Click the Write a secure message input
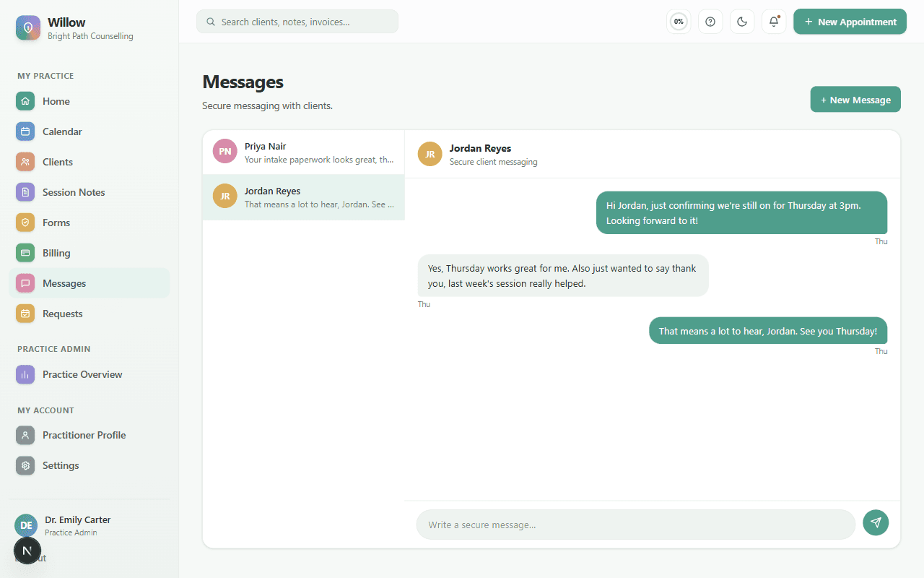The height and width of the screenshot is (578, 924). click(636, 525)
